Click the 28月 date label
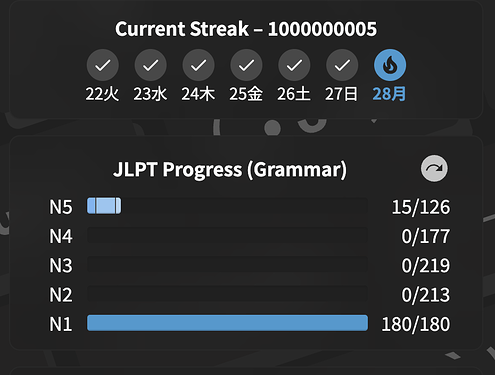Viewport: 495px width, 375px height. tap(389, 94)
